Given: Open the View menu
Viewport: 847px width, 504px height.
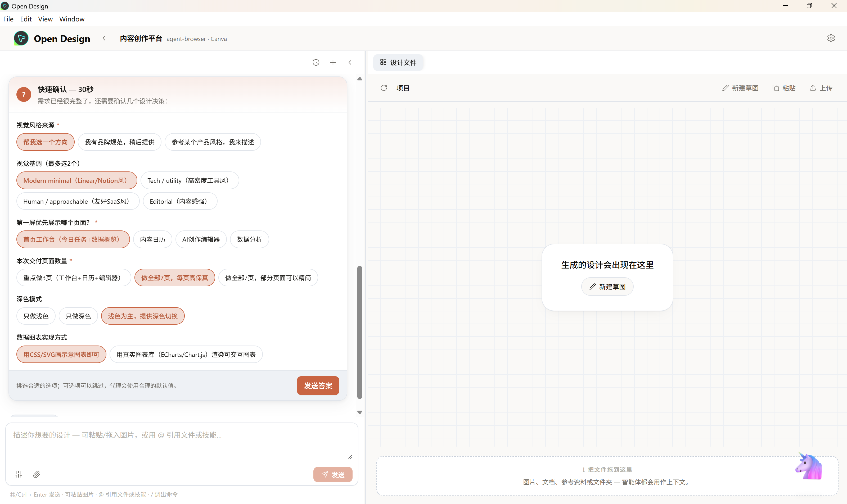Looking at the screenshot, I should coord(46,19).
